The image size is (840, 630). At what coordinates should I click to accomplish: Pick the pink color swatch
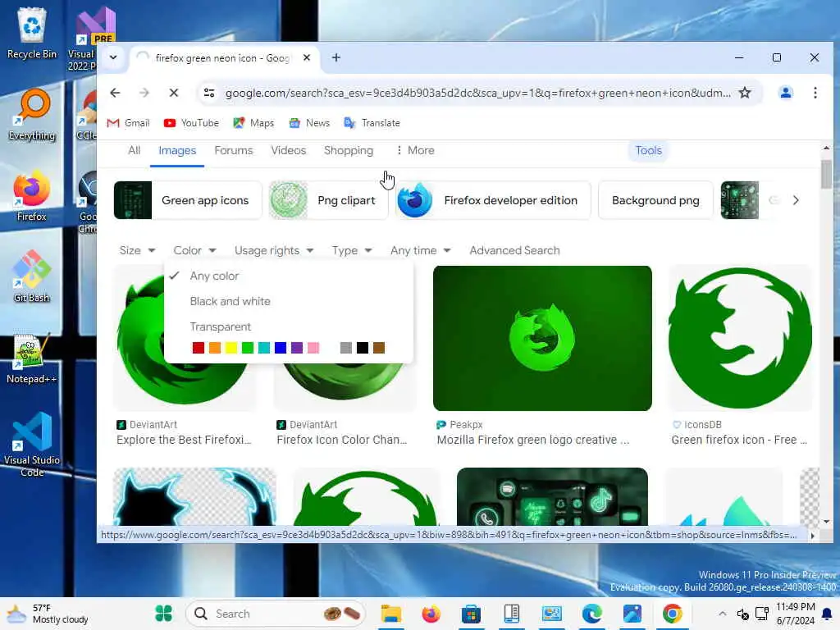(313, 348)
